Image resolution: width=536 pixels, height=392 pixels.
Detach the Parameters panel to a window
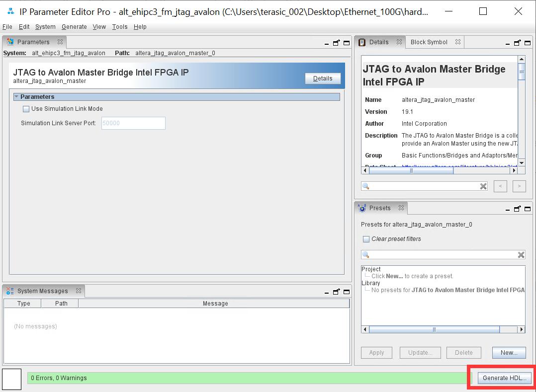[337, 42]
